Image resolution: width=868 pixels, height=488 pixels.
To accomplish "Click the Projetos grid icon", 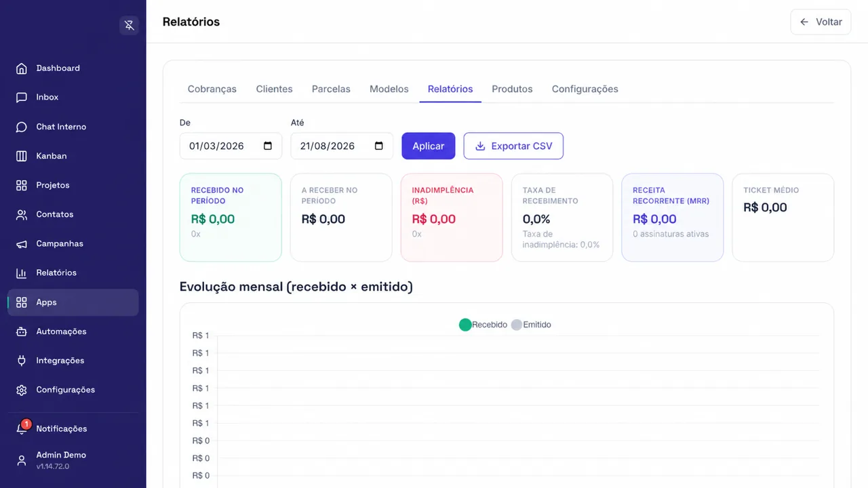I will [22, 185].
